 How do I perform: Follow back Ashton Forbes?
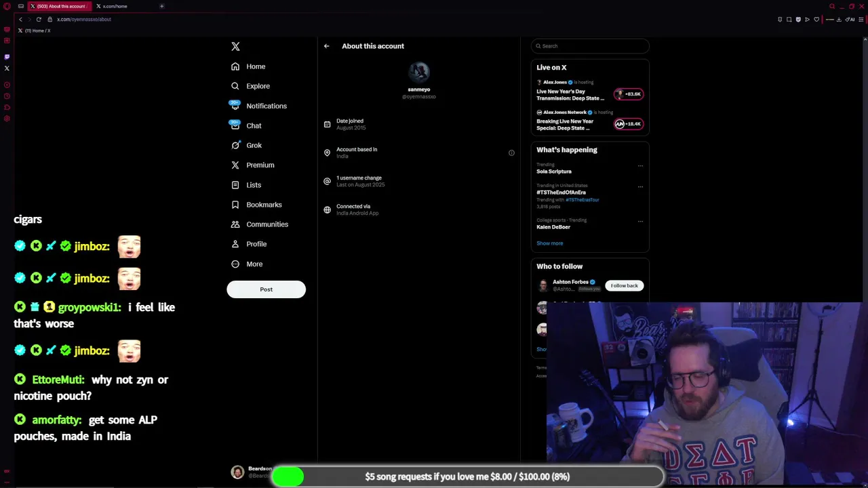(x=624, y=286)
